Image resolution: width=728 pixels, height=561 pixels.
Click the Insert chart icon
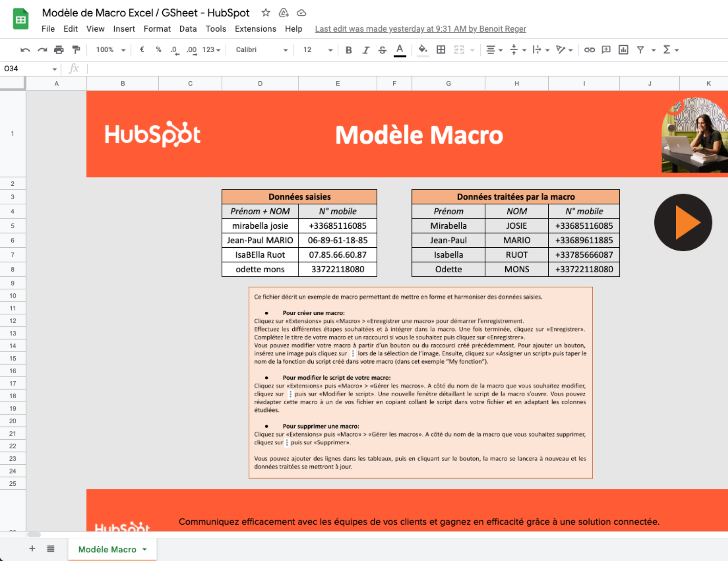pos(623,50)
